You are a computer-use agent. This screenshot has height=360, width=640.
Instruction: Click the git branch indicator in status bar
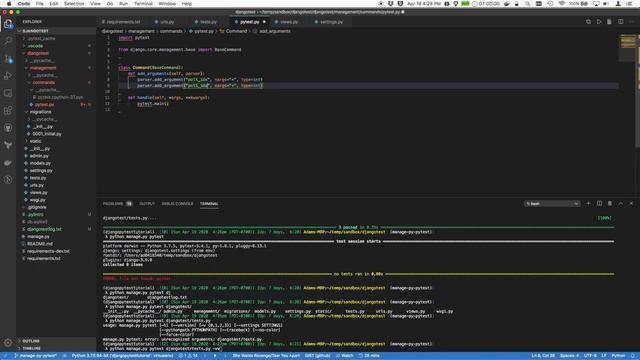click(36, 356)
